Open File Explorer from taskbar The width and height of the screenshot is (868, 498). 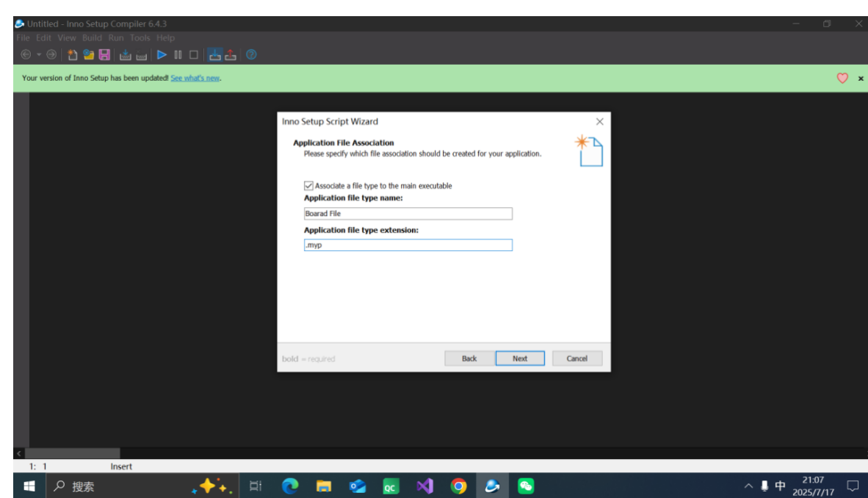point(323,486)
